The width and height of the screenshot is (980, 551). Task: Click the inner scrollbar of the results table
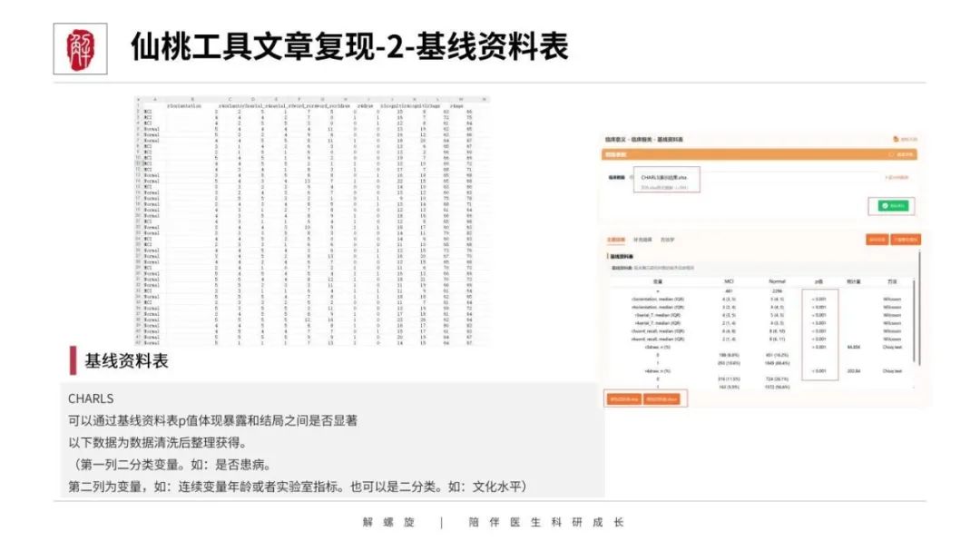pos(913,322)
